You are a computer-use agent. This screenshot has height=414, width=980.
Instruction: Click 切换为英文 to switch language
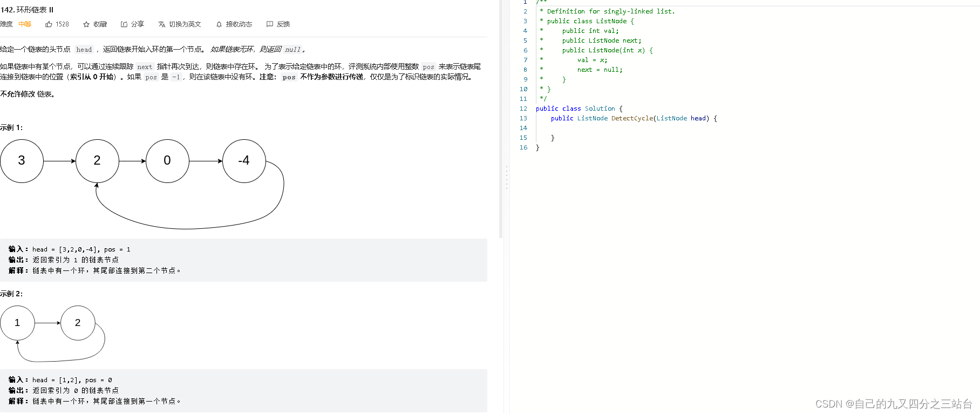[185, 24]
